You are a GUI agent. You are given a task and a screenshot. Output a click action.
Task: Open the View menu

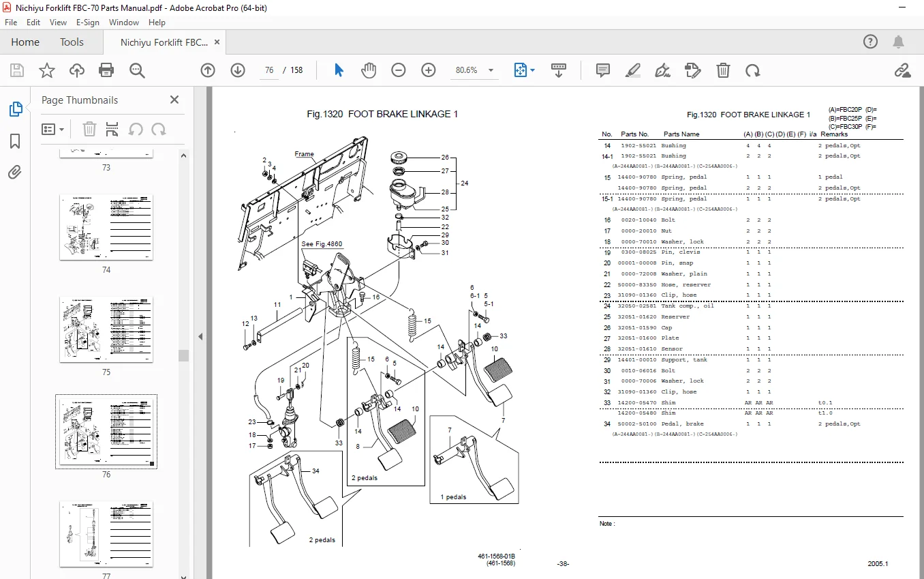click(59, 23)
